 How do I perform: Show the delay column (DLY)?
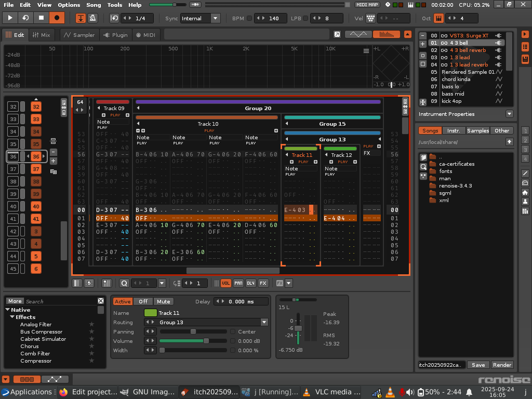[x=251, y=283]
